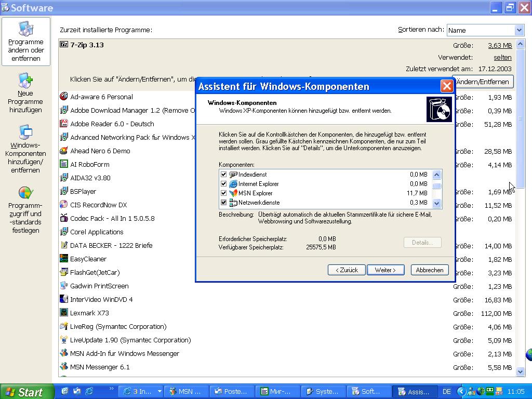532x399 pixels.
Task: Click the 7-Zip 3.13 program icon
Action: (64, 45)
